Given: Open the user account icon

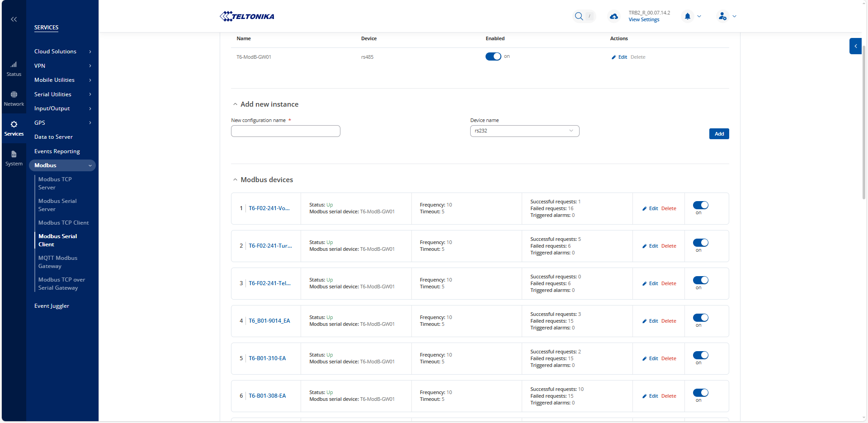Looking at the screenshot, I should (722, 16).
